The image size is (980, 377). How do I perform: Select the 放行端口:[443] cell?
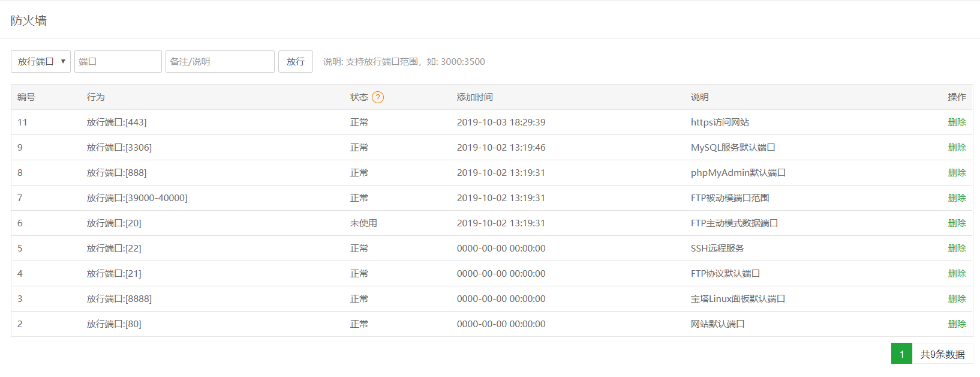pyautogui.click(x=116, y=122)
